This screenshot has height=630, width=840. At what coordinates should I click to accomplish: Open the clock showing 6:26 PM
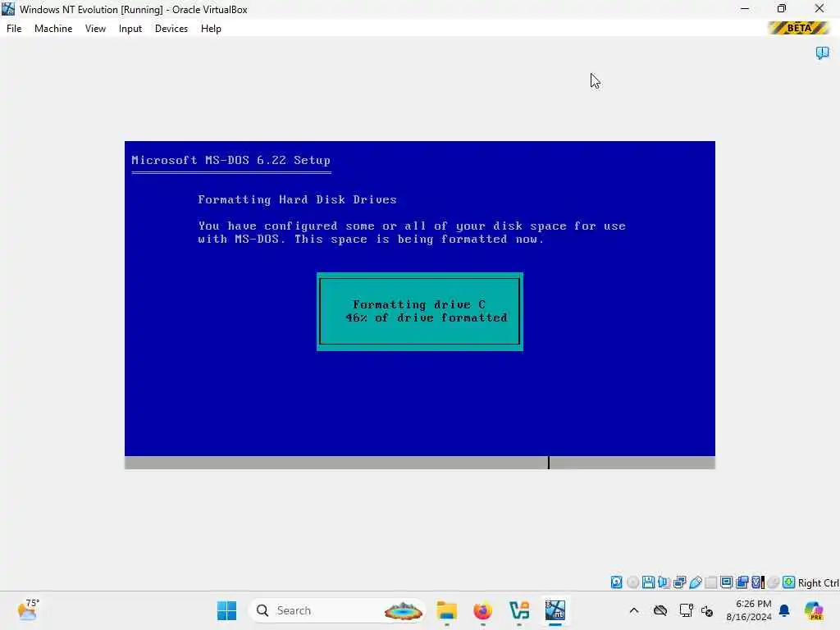[x=749, y=610]
